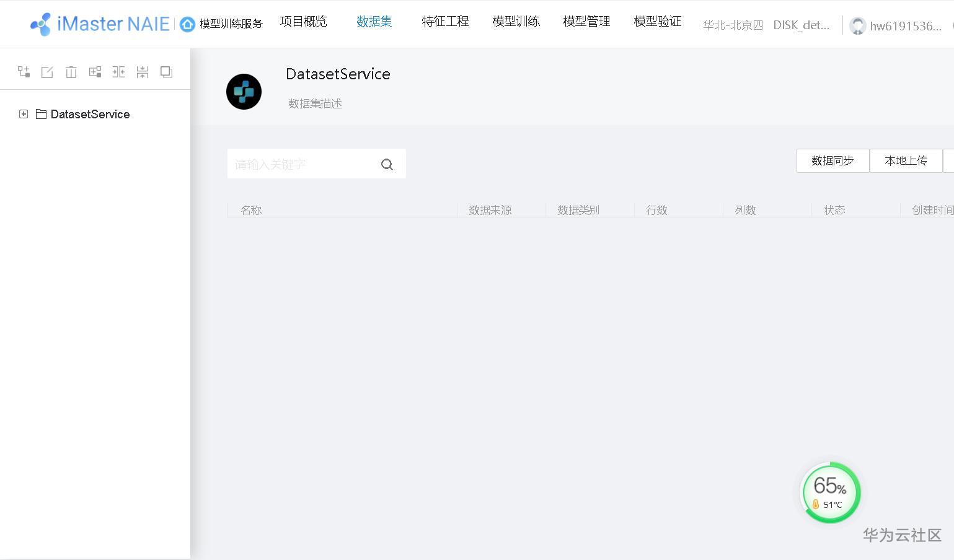Image resolution: width=954 pixels, height=560 pixels.
Task: Click the round DatasetService logo avatar
Action: pyautogui.click(x=244, y=92)
